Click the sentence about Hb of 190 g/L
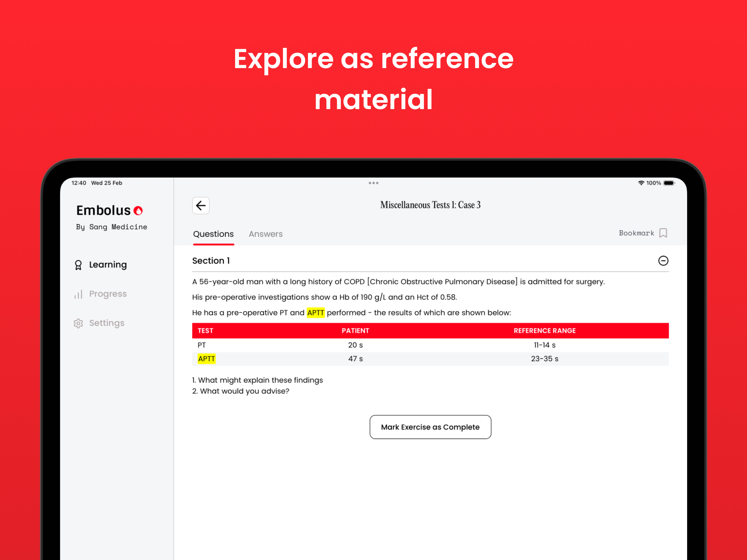This screenshot has width=747, height=560. [325, 297]
